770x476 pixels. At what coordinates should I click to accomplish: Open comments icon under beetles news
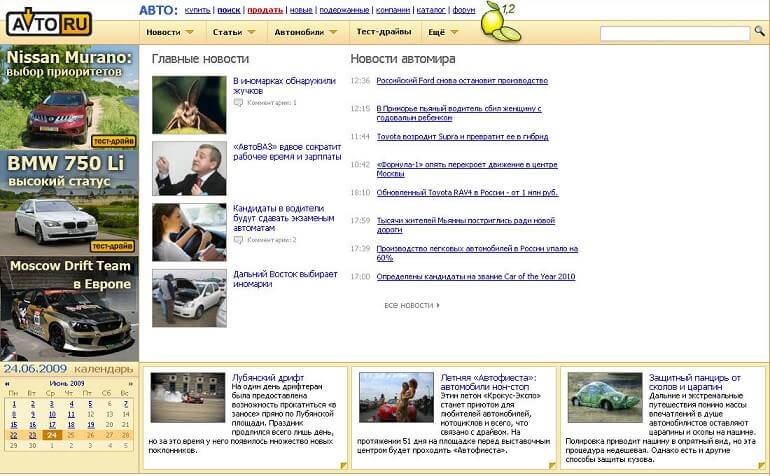pyautogui.click(x=238, y=103)
